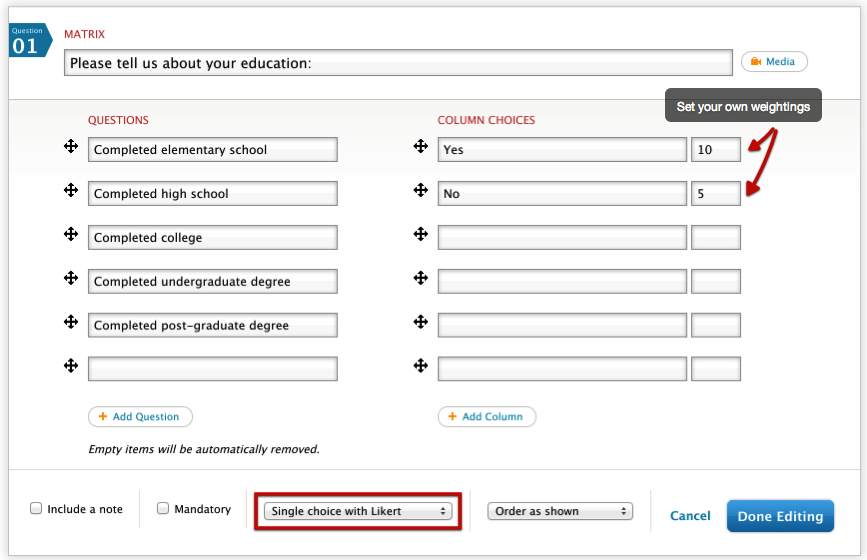Screen dimensions: 867x560
Task: Toggle the Mandatory checkbox
Action: point(163,509)
